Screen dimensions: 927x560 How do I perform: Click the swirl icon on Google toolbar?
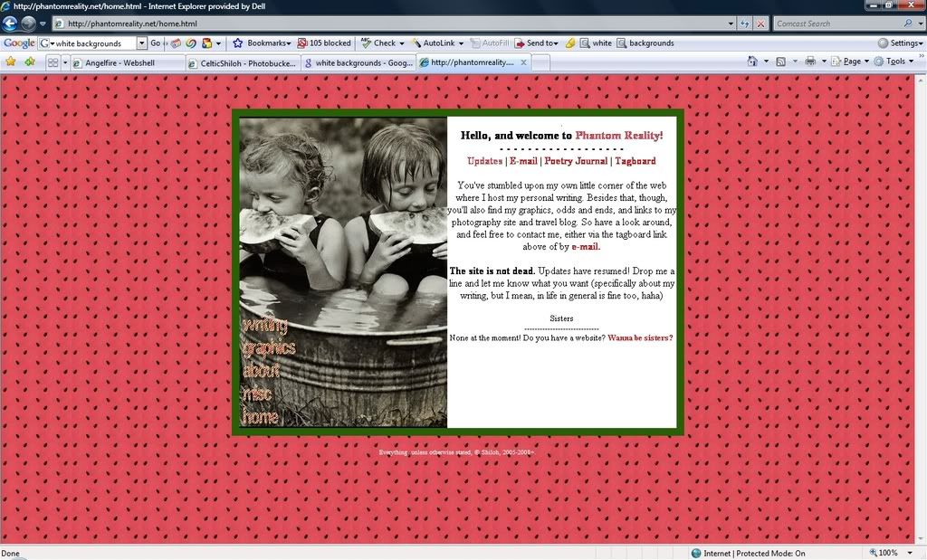coord(191,43)
